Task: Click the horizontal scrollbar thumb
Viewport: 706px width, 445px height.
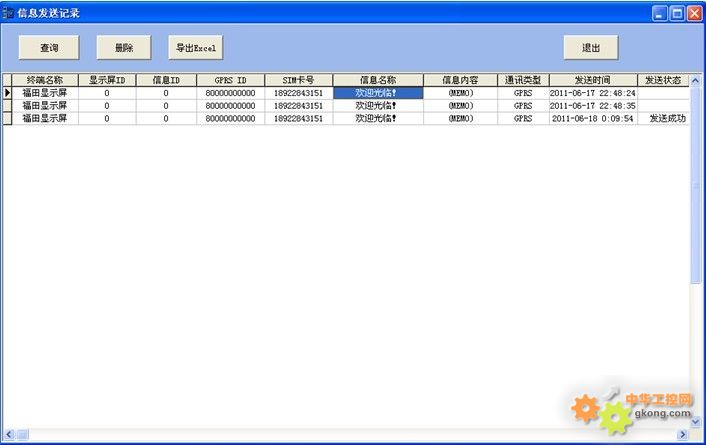Action: coord(22,435)
